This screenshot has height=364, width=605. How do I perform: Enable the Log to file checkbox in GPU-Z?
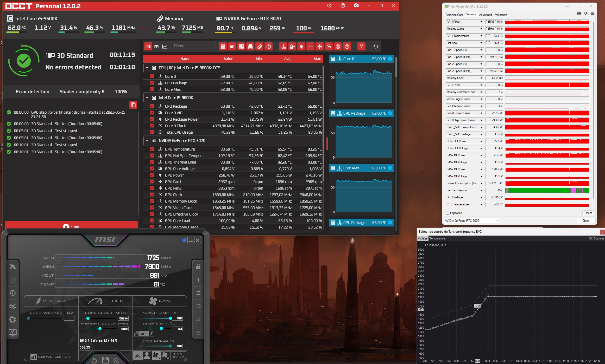(448, 213)
